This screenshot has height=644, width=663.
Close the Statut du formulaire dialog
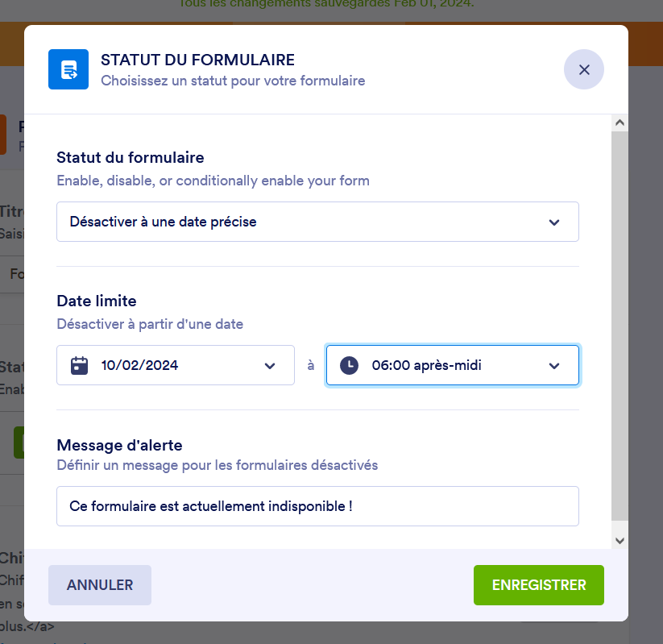(x=584, y=69)
